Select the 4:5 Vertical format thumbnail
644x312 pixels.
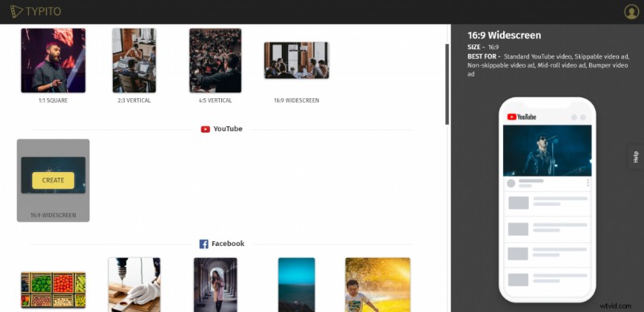click(215, 60)
